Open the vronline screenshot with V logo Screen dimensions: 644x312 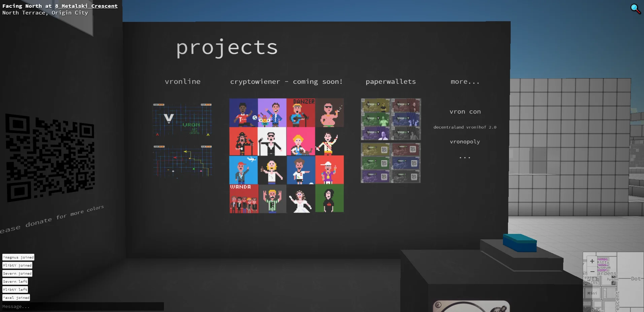coord(182,120)
